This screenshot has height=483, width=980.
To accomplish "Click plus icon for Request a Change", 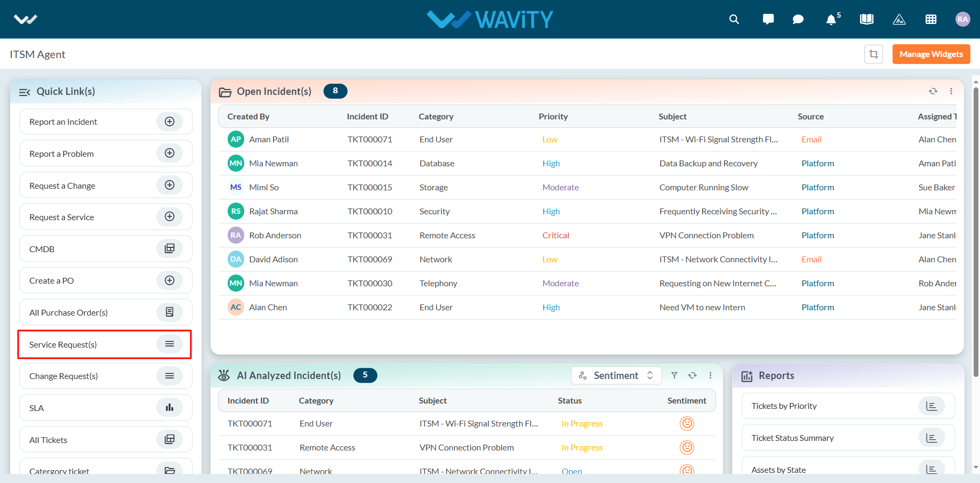I will coord(170,185).
